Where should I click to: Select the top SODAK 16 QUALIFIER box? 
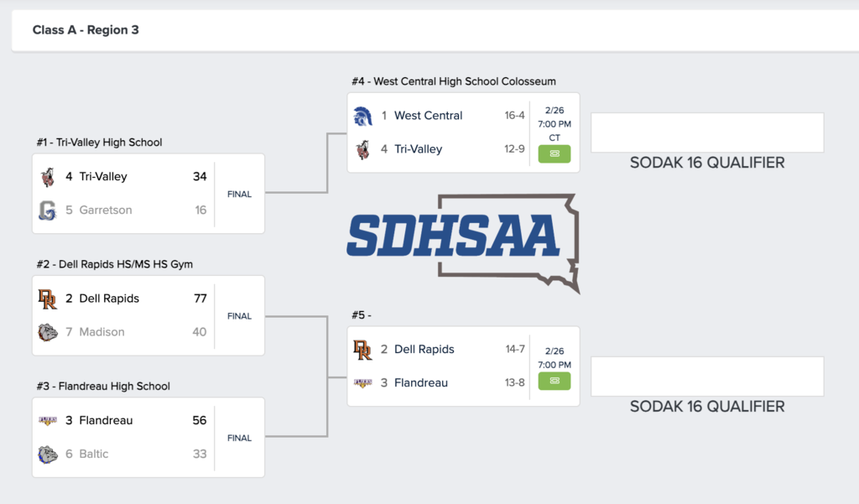pos(706,132)
